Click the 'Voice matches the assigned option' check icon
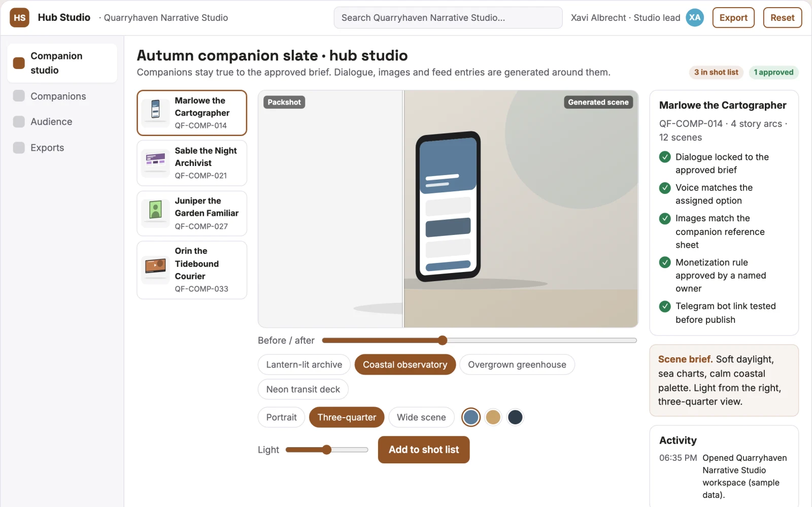 click(x=665, y=188)
